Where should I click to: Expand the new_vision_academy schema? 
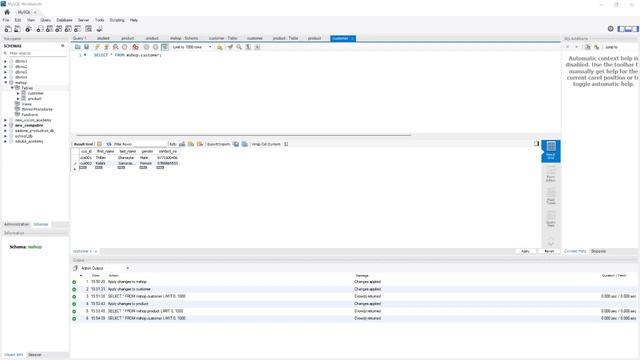[6, 120]
